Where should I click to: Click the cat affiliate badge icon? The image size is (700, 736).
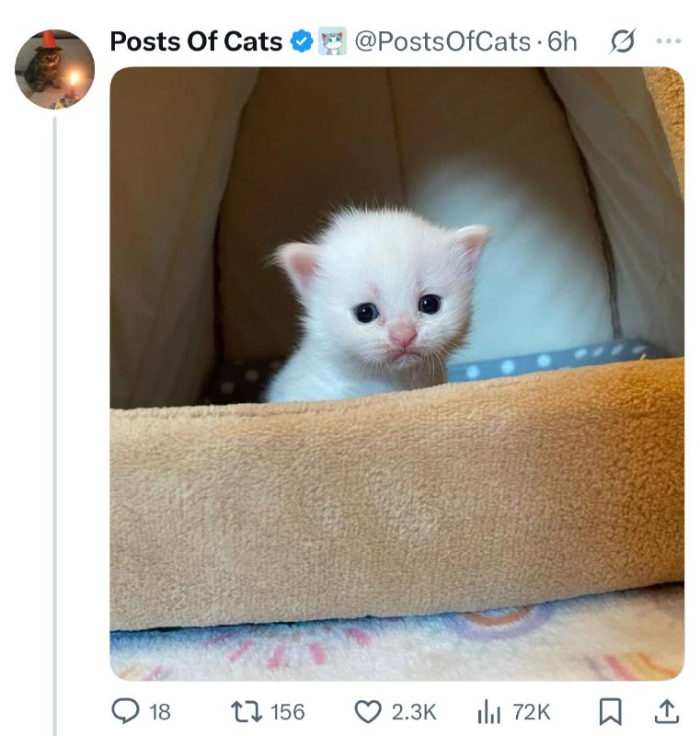[x=333, y=41]
